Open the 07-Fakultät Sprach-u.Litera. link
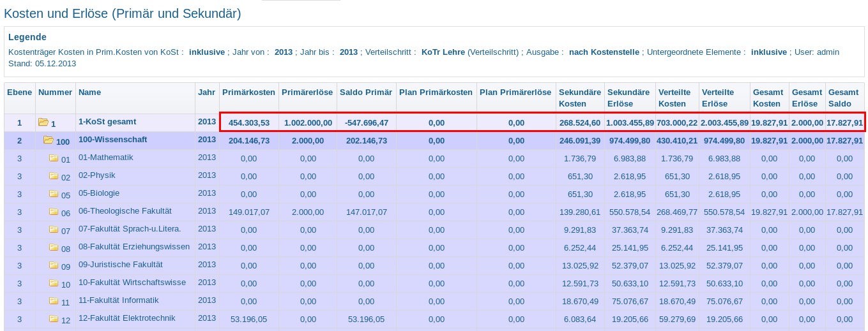 coord(130,228)
